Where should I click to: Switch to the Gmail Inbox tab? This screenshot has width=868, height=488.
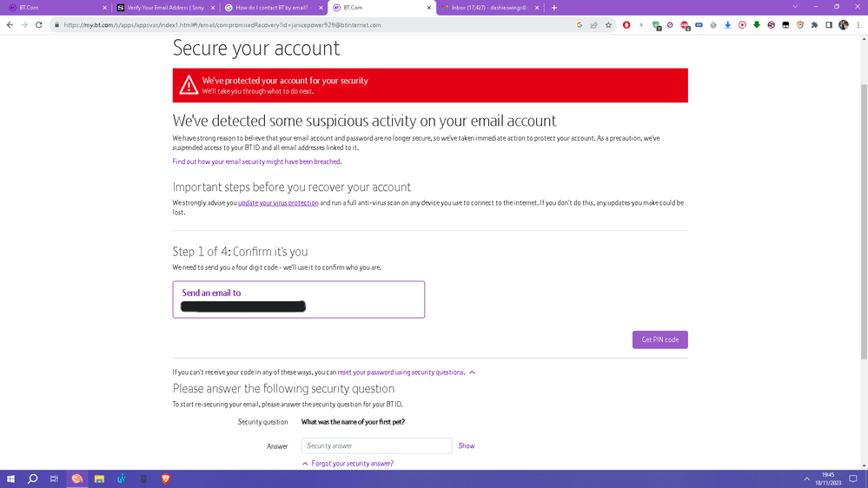click(489, 8)
